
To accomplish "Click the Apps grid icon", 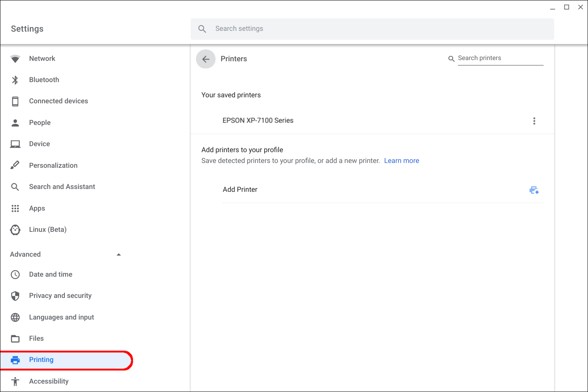I will coord(15,208).
